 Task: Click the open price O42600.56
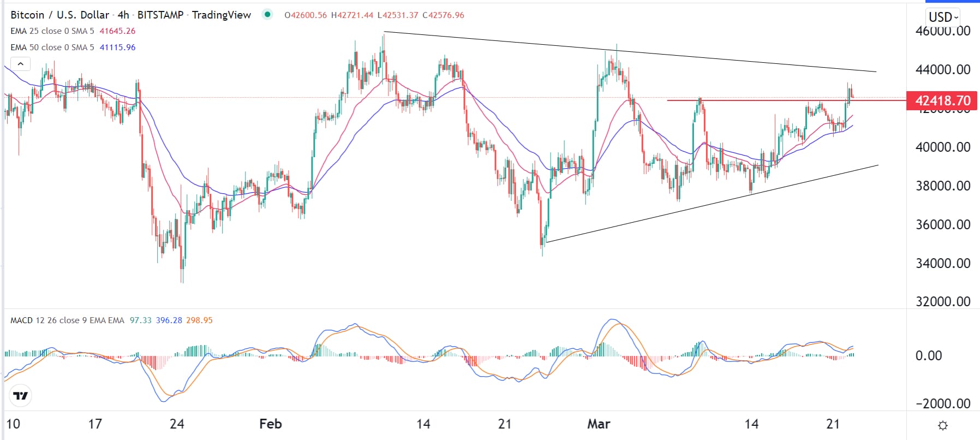click(306, 15)
